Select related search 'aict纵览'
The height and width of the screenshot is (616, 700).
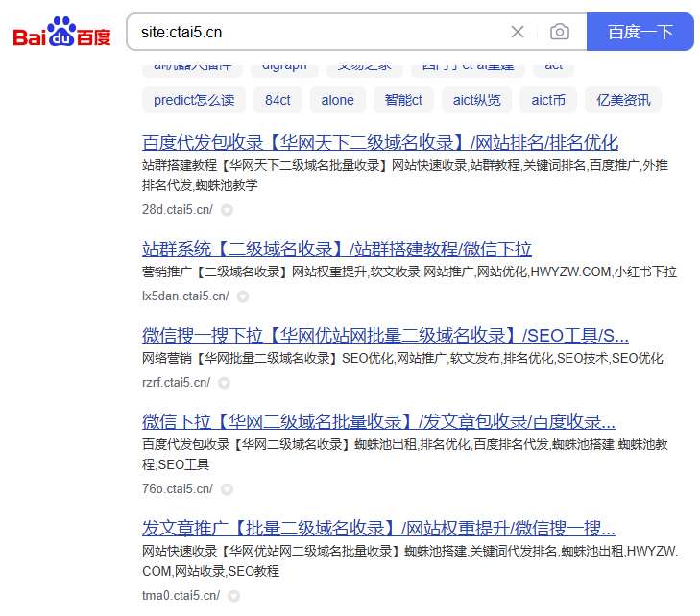(x=477, y=100)
